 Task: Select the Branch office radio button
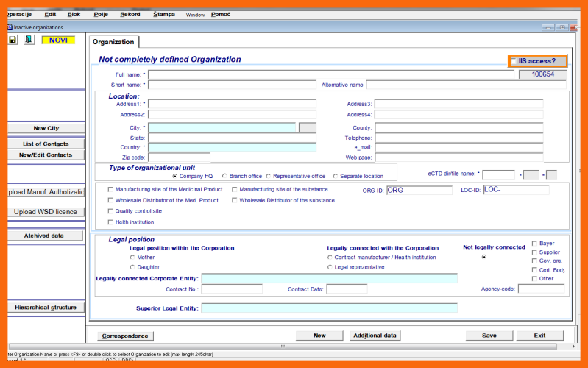[224, 177]
